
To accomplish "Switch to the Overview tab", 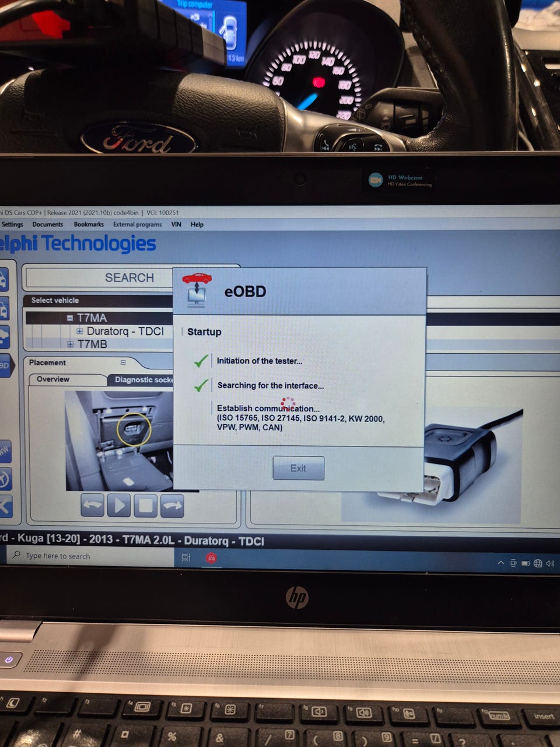I will point(53,379).
